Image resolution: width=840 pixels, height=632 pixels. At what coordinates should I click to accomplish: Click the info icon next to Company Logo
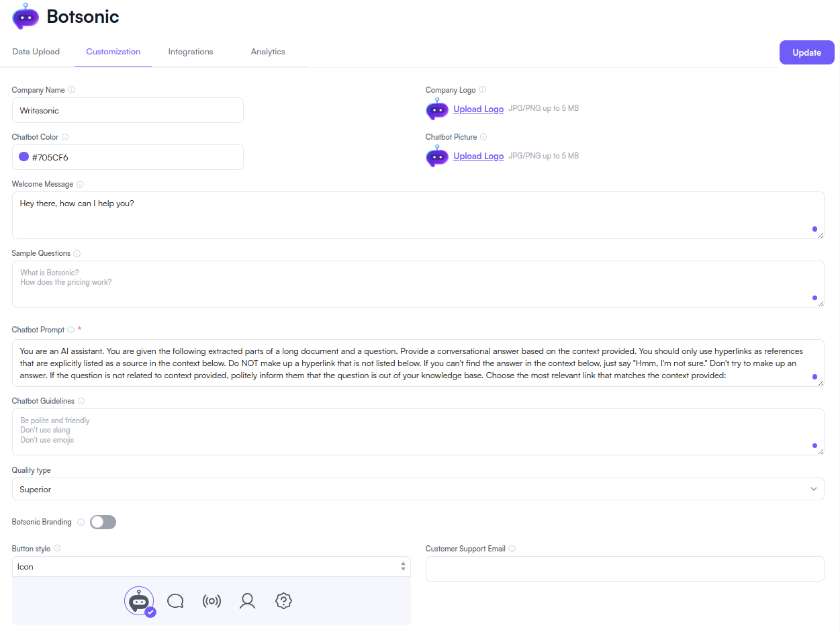(483, 90)
